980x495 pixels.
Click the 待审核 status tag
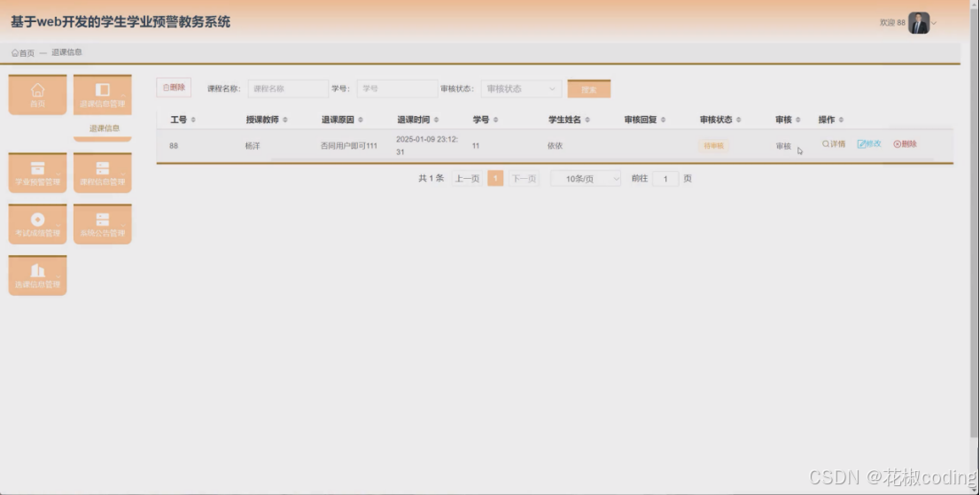click(x=714, y=146)
